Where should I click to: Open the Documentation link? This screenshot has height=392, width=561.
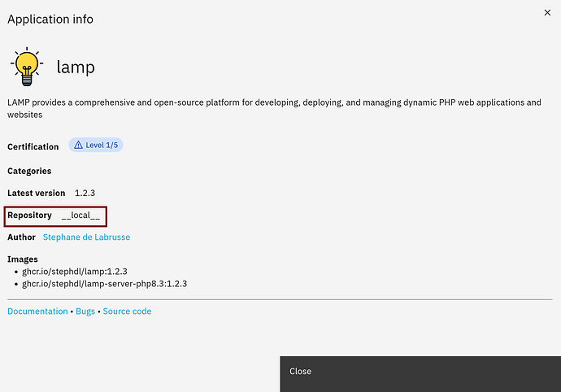click(37, 311)
